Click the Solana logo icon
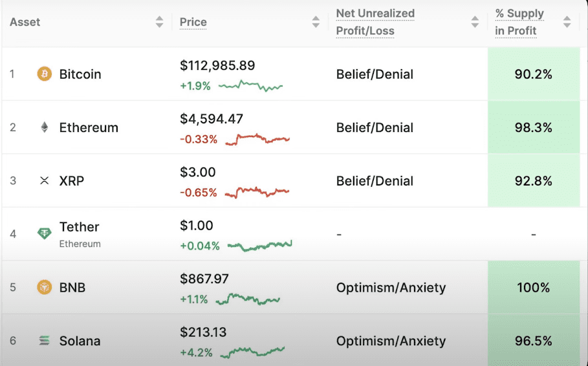Viewport: 588px width, 366px height. pos(44,340)
